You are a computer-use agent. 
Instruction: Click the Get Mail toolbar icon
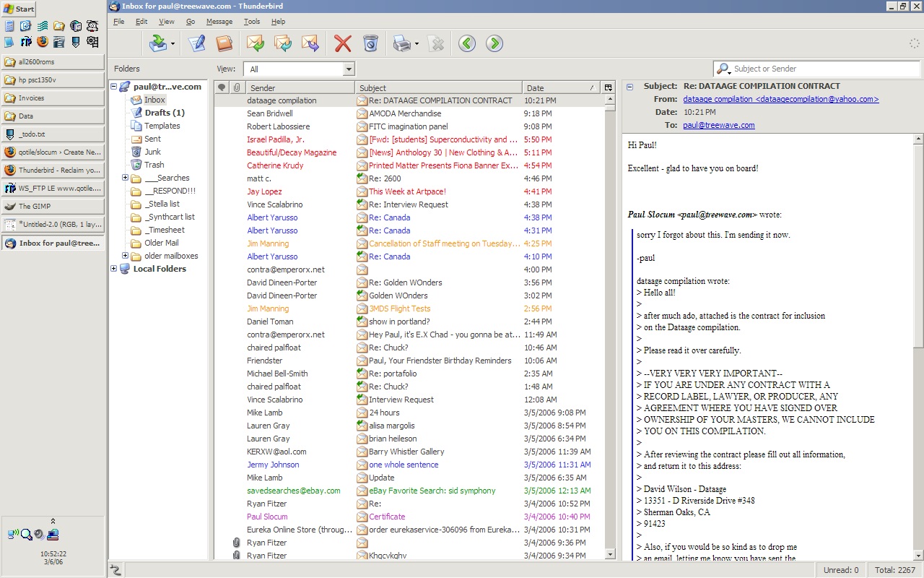(158, 44)
